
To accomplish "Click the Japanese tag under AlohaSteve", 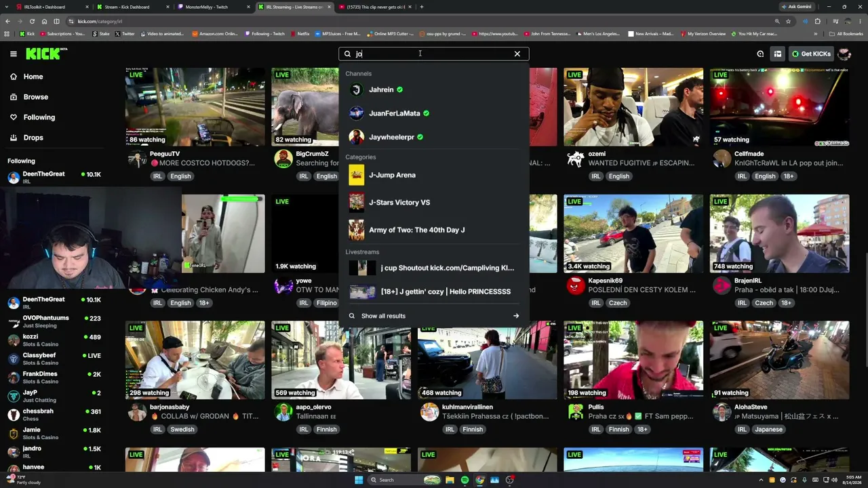I will coord(769,430).
